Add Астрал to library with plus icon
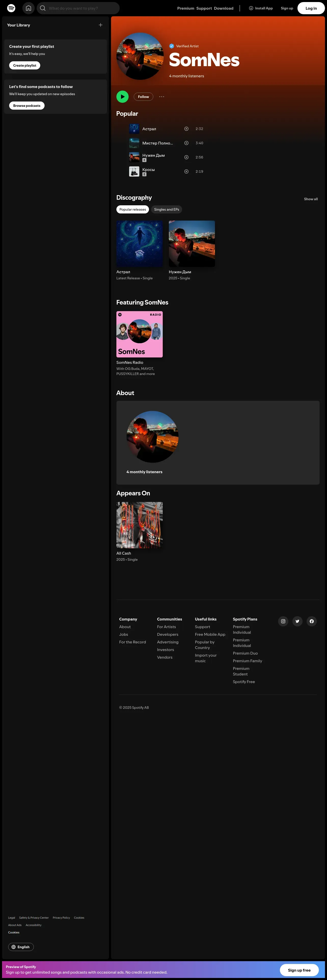The width and height of the screenshot is (327, 980). [186, 129]
